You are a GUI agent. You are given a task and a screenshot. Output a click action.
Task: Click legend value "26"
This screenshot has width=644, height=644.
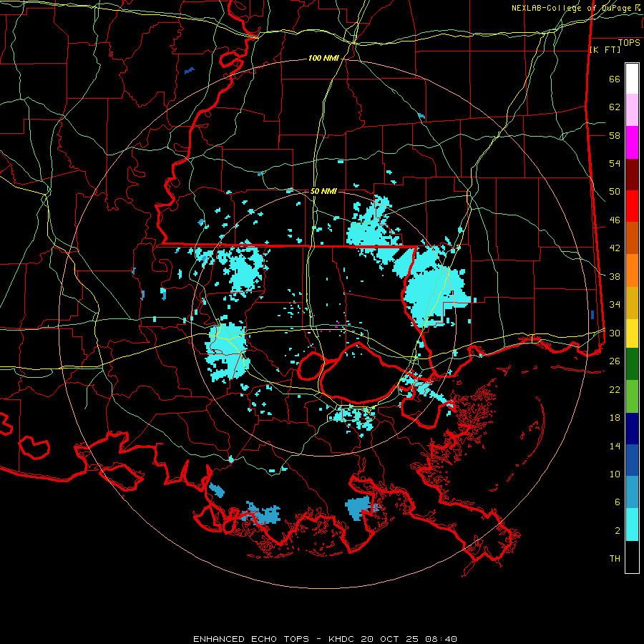[615, 361]
